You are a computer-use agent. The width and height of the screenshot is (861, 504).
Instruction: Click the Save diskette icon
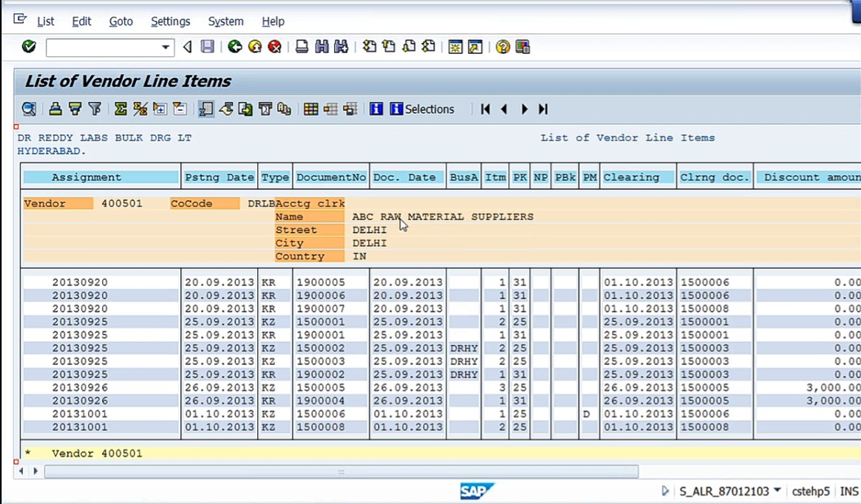point(207,47)
